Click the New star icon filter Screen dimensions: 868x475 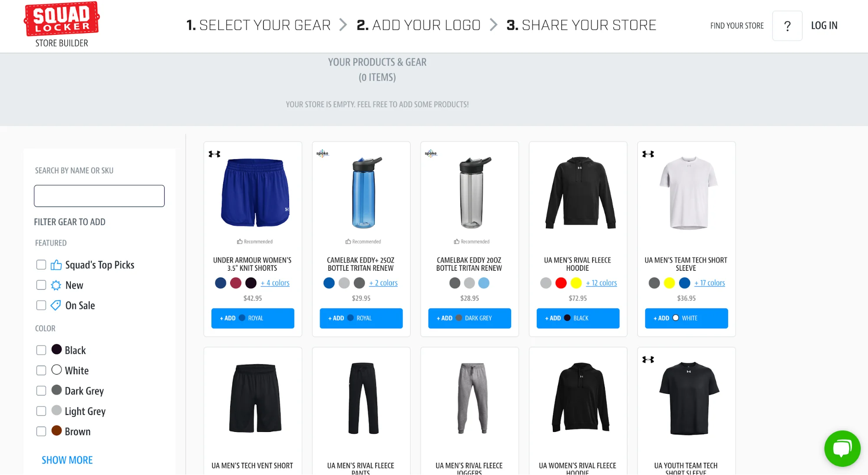point(56,285)
